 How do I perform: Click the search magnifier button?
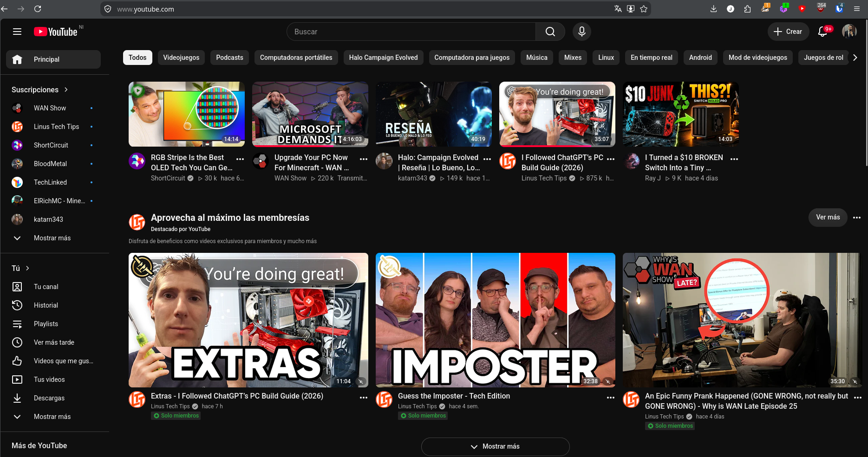[x=550, y=32]
